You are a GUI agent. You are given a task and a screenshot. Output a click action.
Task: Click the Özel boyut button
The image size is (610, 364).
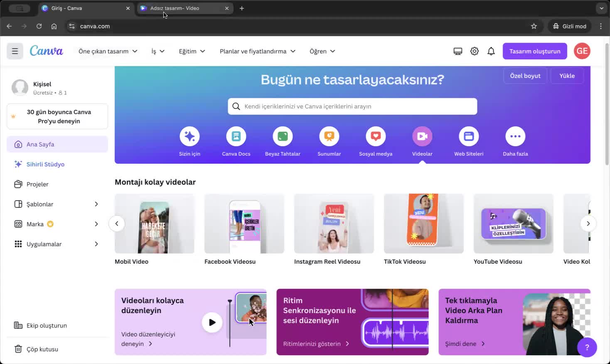pos(525,76)
